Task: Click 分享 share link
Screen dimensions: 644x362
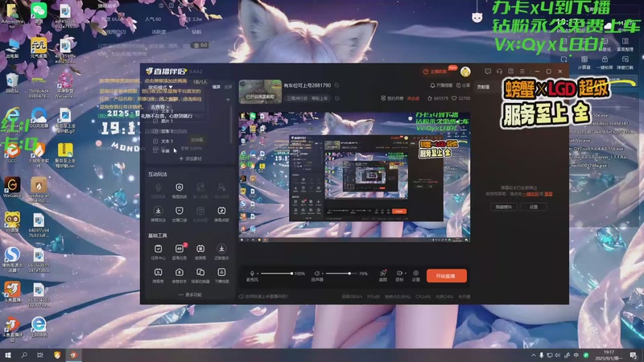Action: 464,85
